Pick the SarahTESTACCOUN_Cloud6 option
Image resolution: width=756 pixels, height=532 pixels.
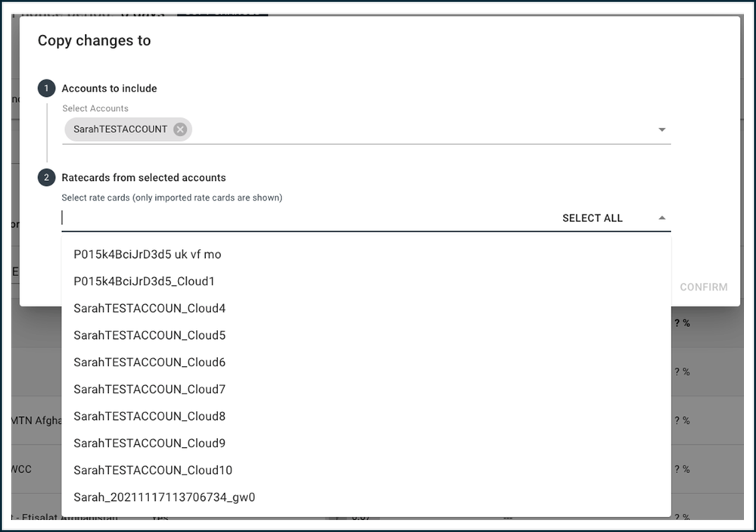tap(366, 362)
